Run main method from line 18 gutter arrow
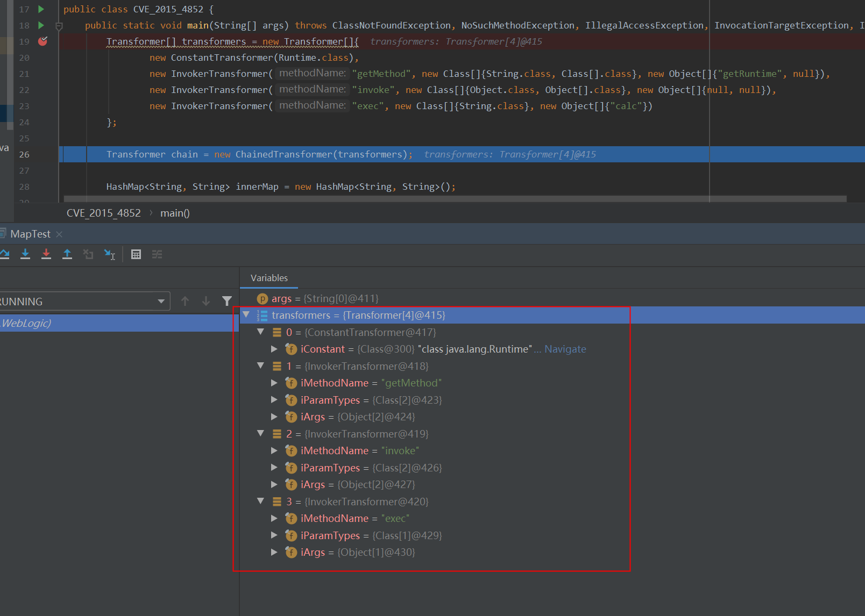The width and height of the screenshot is (865, 616). coord(41,25)
